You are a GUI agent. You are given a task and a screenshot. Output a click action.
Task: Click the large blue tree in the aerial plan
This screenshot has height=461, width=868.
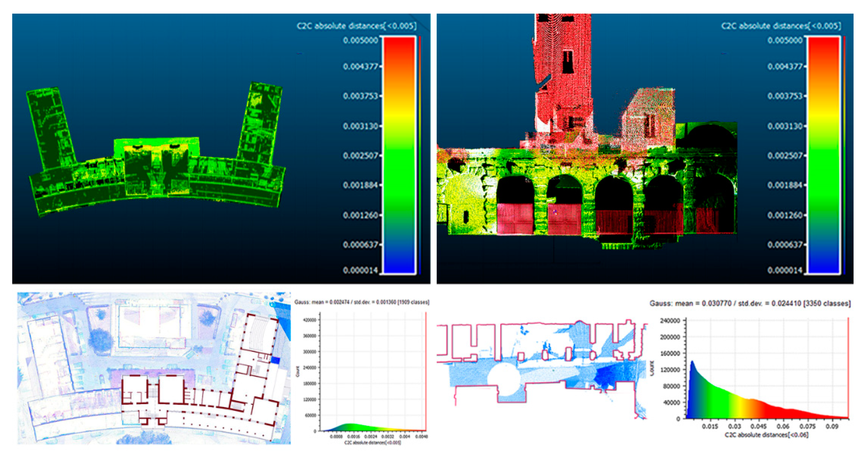click(100, 341)
